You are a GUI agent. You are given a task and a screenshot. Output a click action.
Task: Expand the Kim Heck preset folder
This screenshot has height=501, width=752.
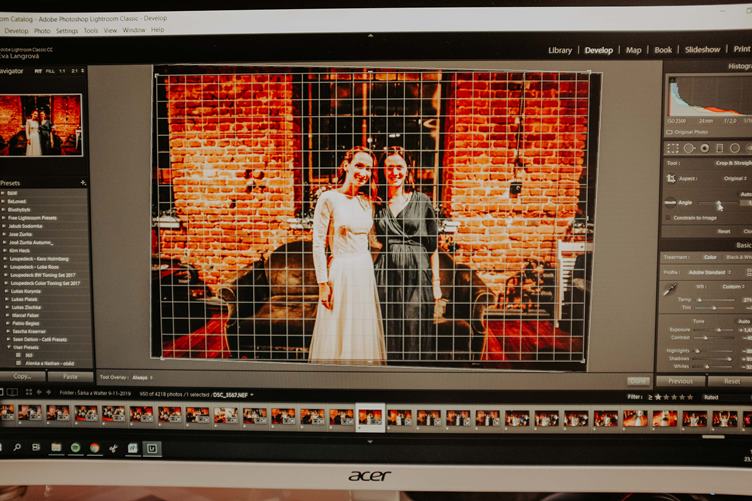(5, 250)
